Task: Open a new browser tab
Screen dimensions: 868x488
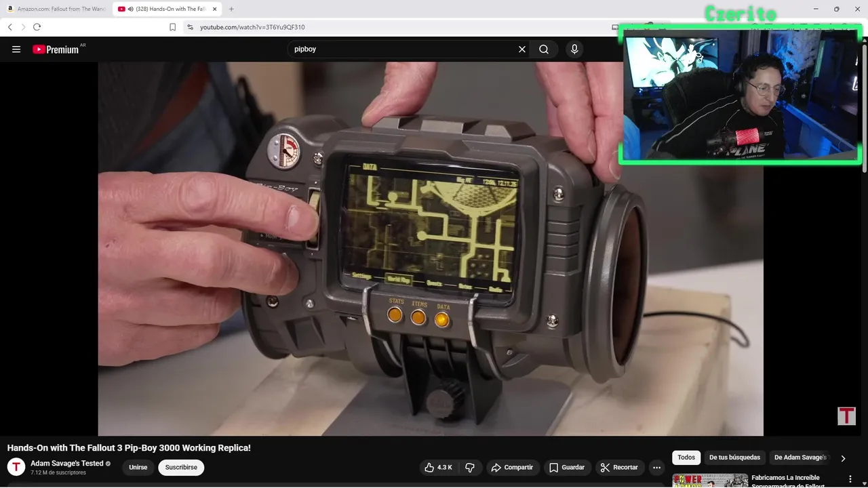Action: coord(231,9)
